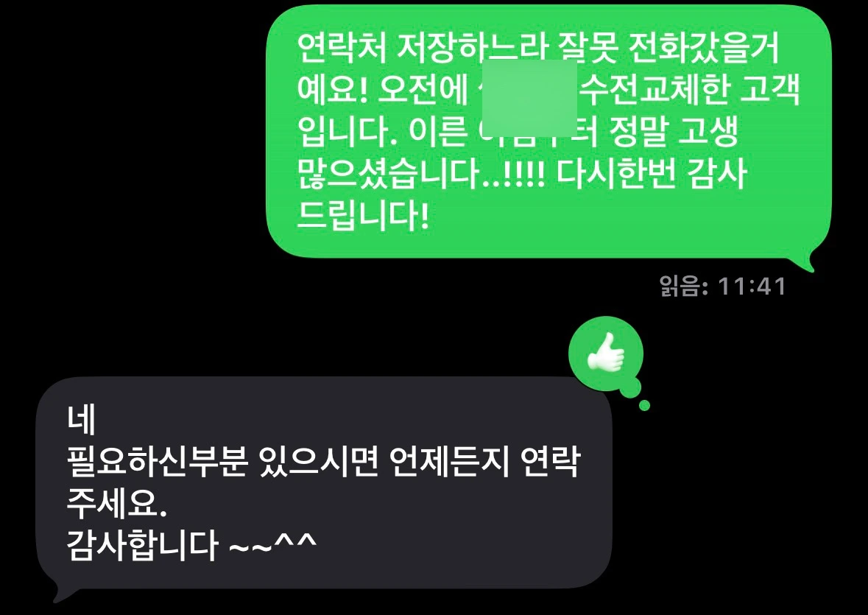Tap the 11:41 read timestamp

(752, 287)
